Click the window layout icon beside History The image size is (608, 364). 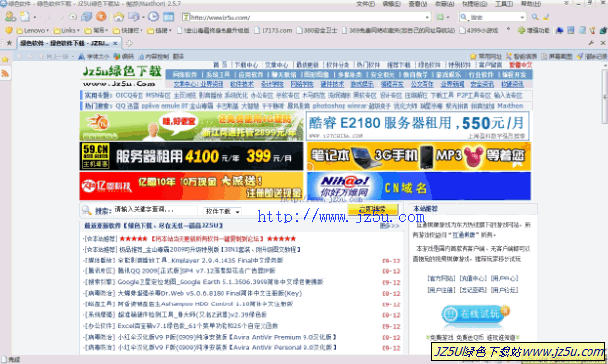168,17
